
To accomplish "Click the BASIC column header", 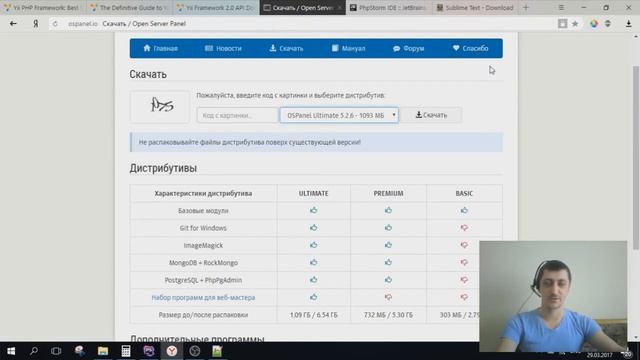I will click(464, 193).
